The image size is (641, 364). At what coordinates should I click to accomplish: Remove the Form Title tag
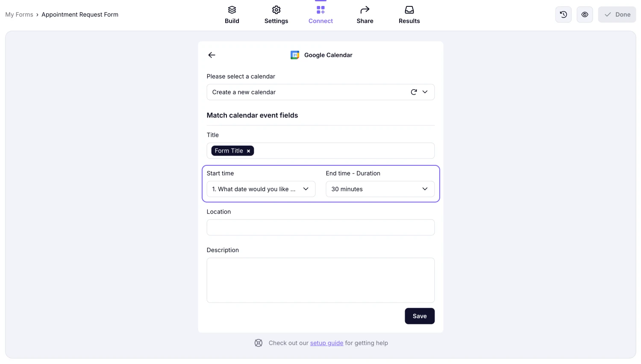point(248,150)
